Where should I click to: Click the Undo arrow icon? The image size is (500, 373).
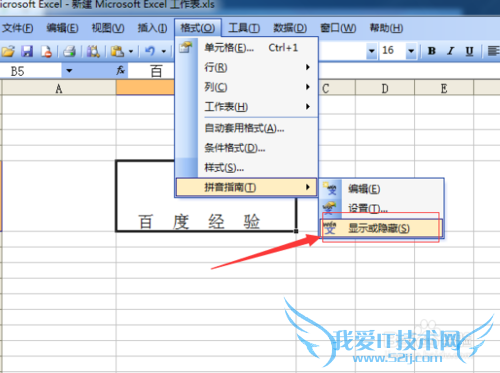pyautogui.click(x=150, y=51)
